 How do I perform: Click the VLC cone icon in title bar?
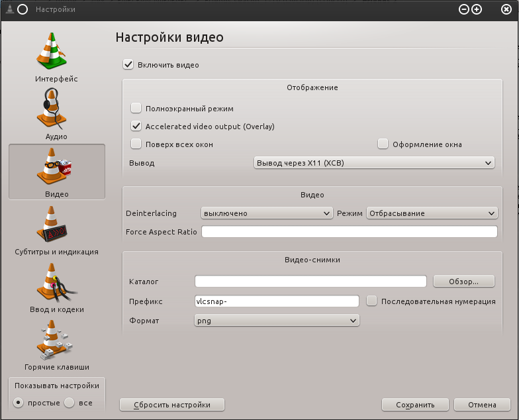click(7, 9)
